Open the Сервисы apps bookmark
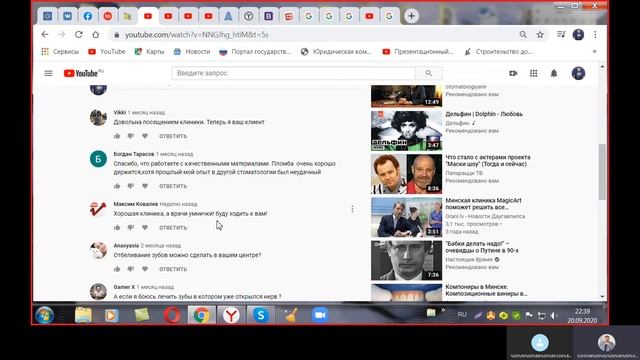640x360 pixels. point(60,51)
